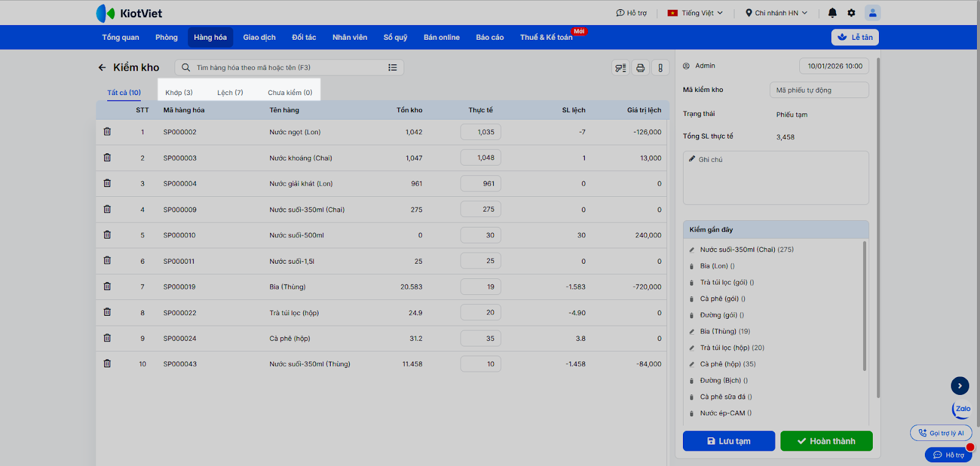This screenshot has height=466, width=980.
Task: Go back with the Kiểm kho arrow
Action: tap(102, 67)
